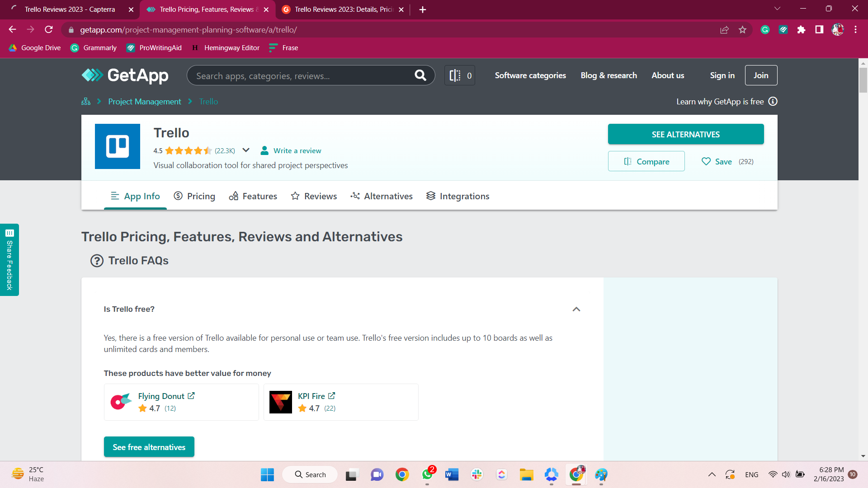
Task: Open the Trello app logo thumbnail
Action: (117, 146)
